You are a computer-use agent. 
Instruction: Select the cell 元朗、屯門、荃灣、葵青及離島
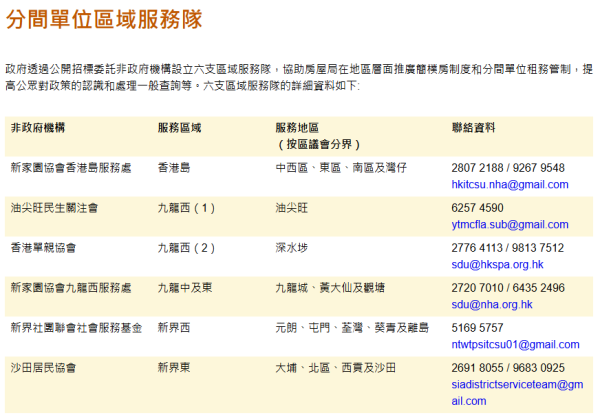[x=352, y=328]
